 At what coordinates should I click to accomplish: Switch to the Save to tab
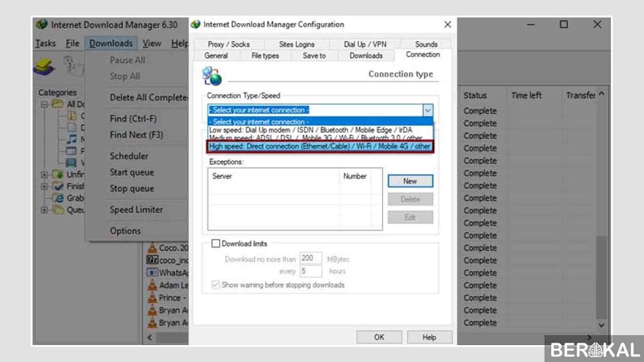[x=314, y=56]
